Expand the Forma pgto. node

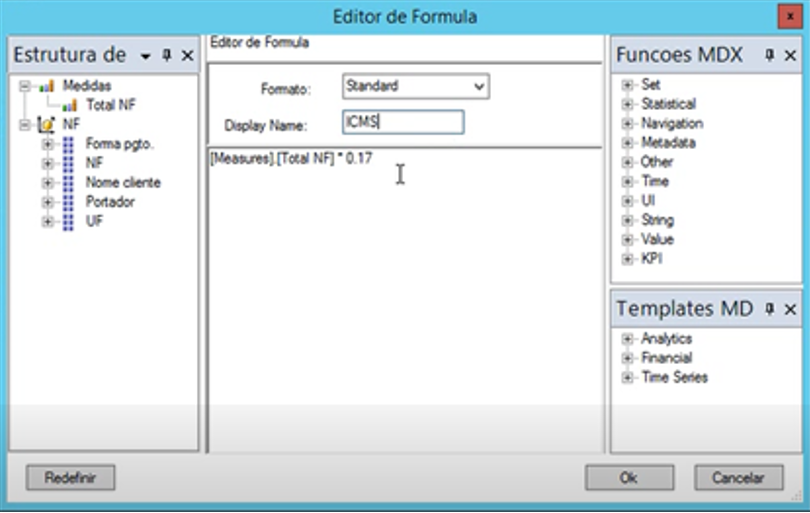(x=47, y=144)
